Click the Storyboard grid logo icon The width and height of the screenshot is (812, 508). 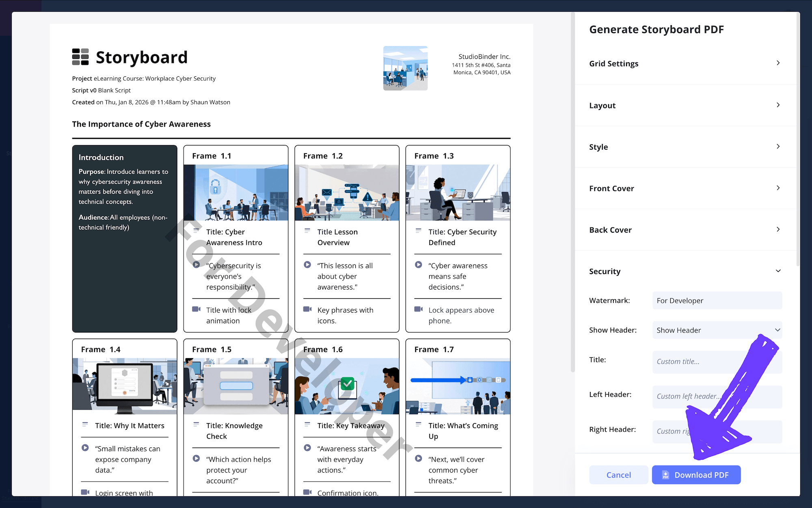point(80,57)
